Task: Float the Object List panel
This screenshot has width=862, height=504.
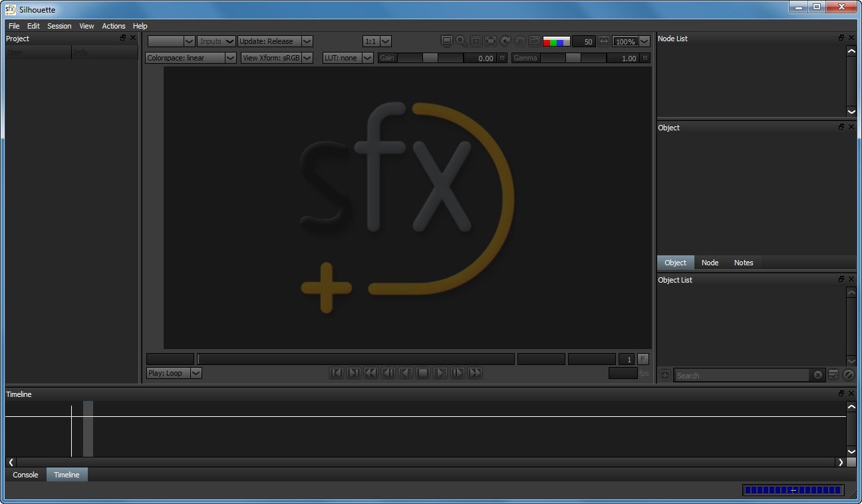Action: tap(841, 279)
